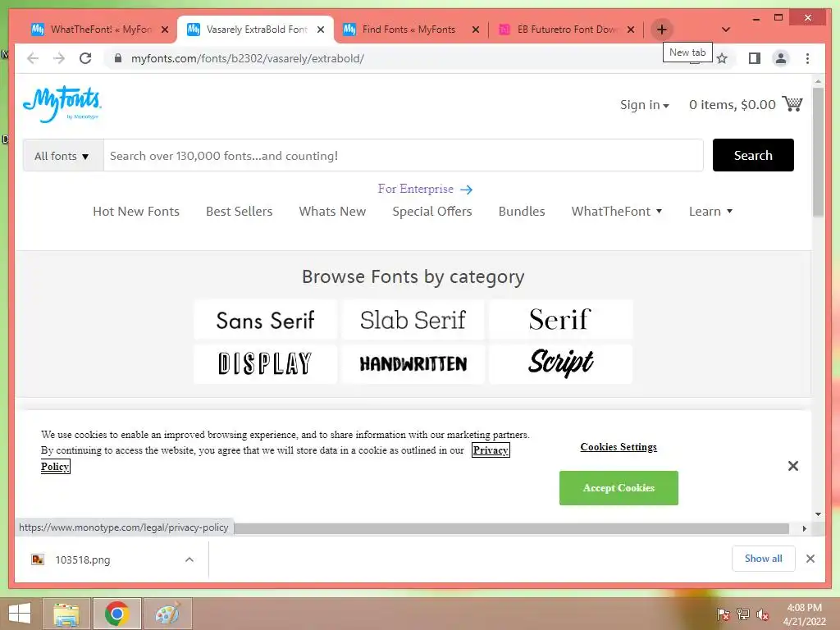
Task: Open Best Sellers menu item
Action: [239, 212]
